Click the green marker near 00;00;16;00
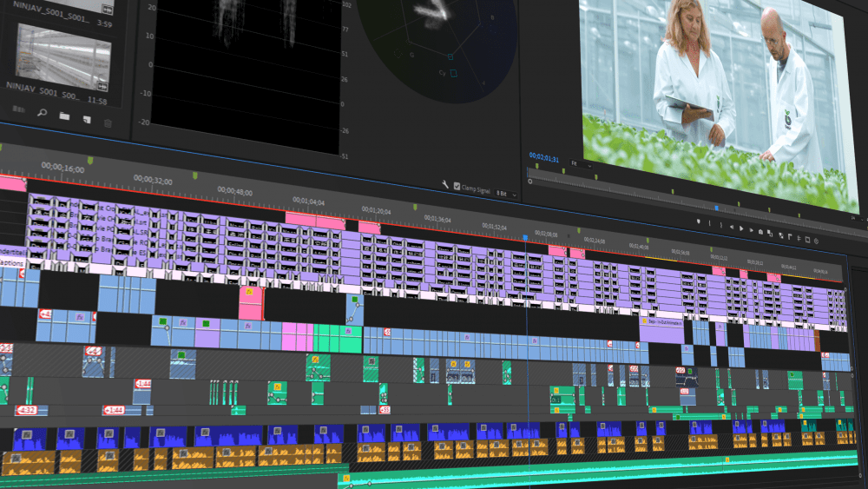The height and width of the screenshot is (489, 868). (90, 160)
